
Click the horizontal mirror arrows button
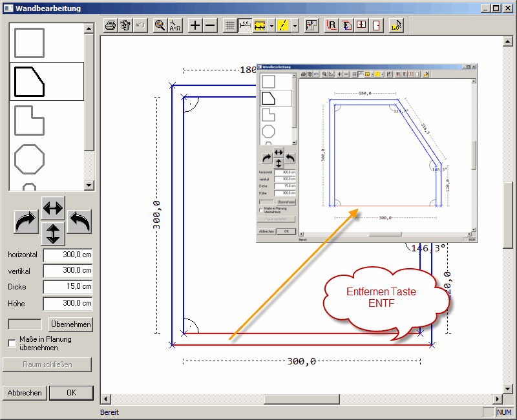53,208
